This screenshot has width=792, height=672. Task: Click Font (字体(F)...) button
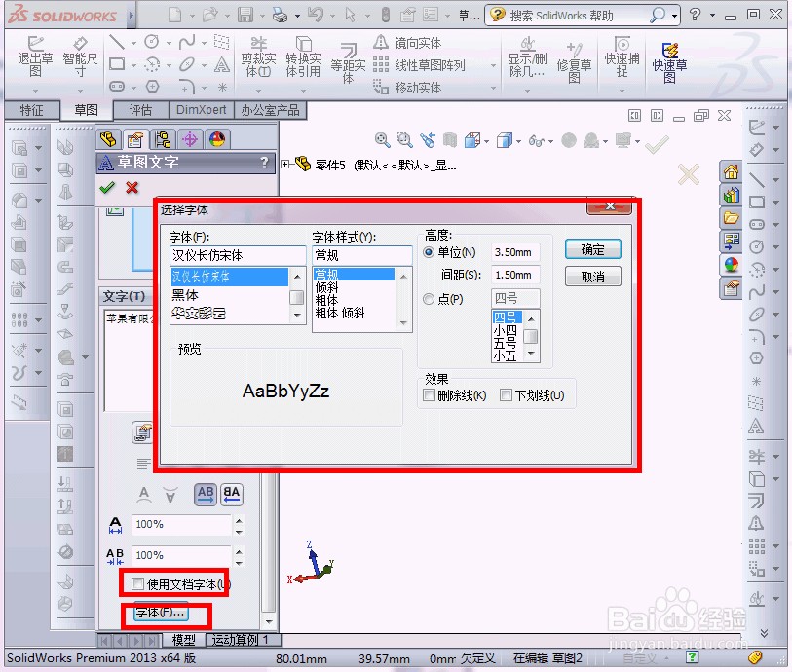[x=161, y=613]
